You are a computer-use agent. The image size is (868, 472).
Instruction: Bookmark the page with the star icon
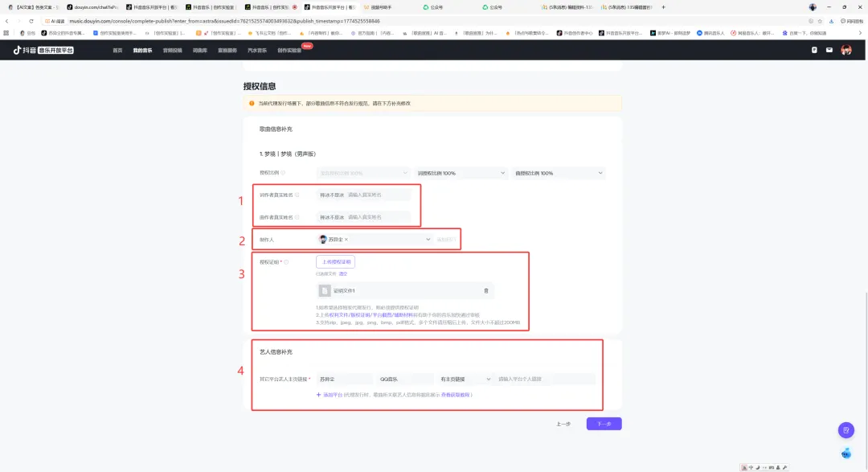tap(820, 21)
